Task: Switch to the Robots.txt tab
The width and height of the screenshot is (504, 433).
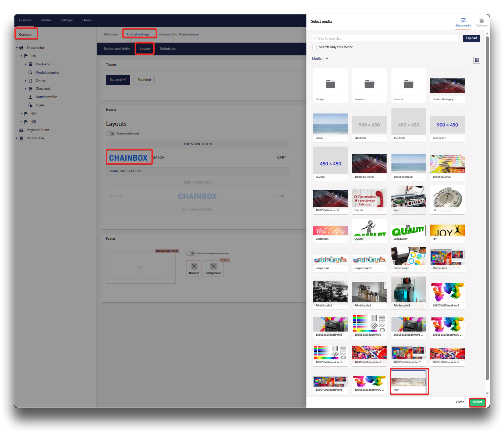Action: click(x=168, y=49)
